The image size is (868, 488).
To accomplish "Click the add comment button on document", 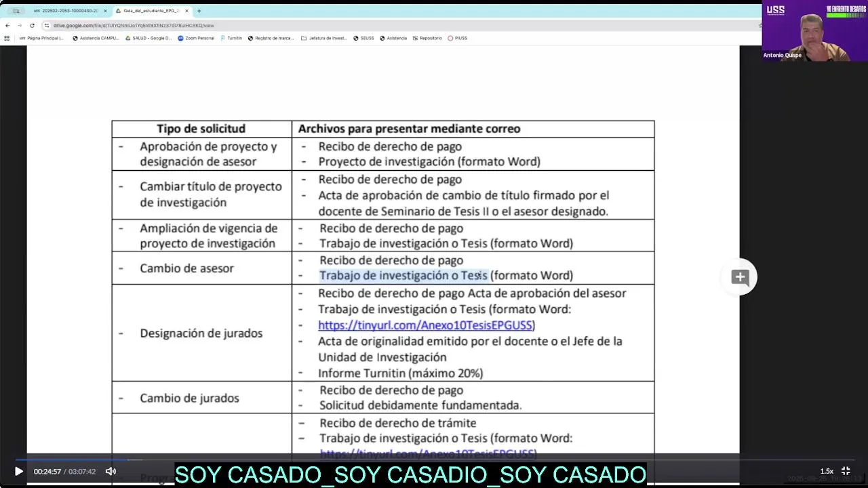I will click(x=740, y=277).
